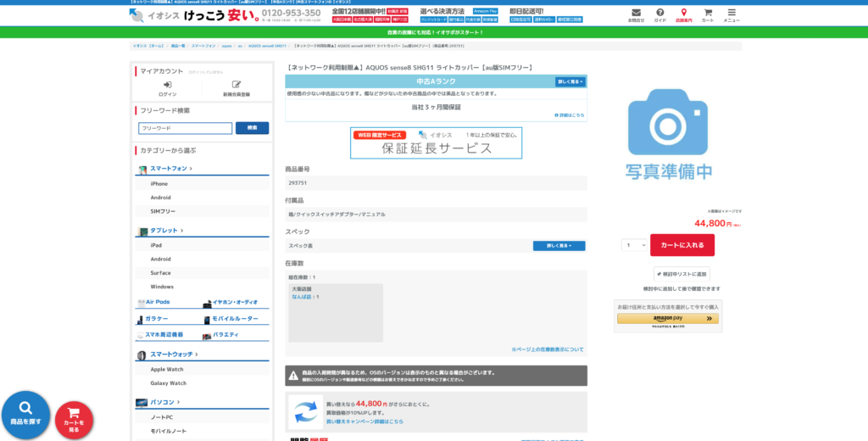
Task: Click the floating 商品を探す search circle
Action: click(x=25, y=415)
